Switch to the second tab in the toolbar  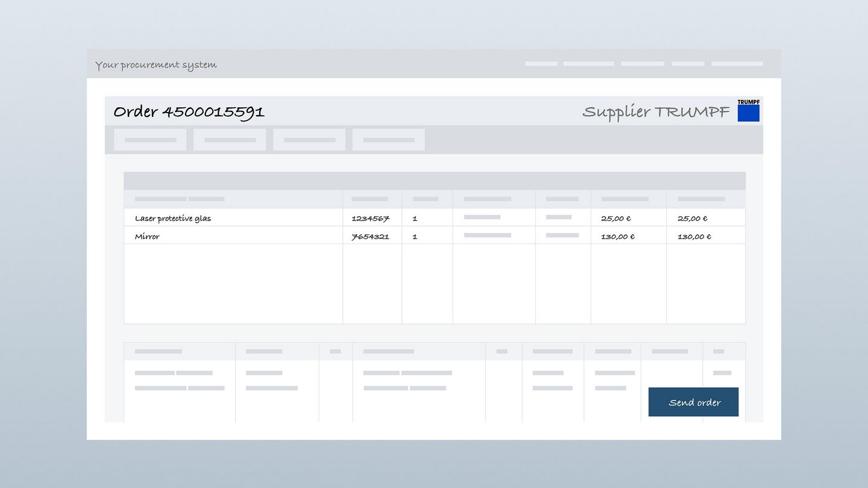[229, 139]
